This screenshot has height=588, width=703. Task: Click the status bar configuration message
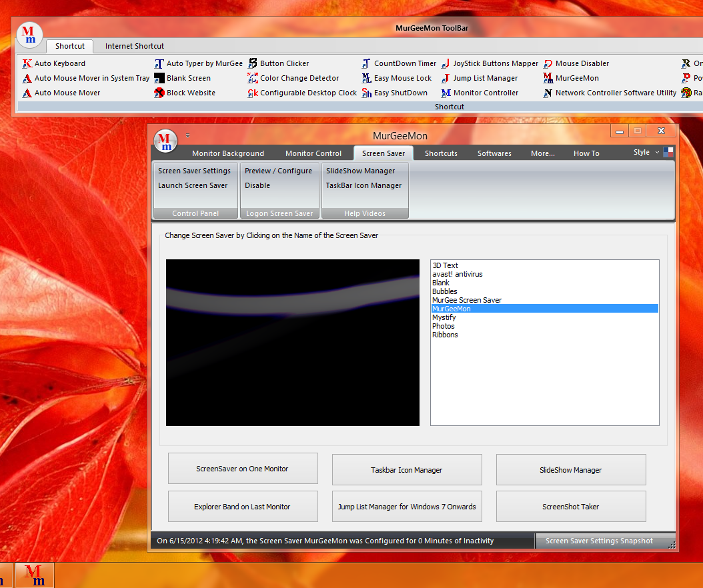(x=325, y=541)
